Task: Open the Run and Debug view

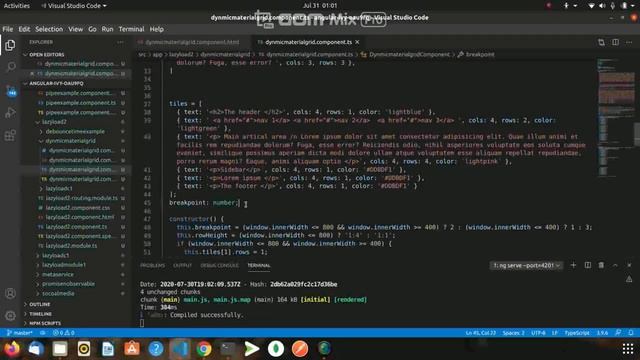Action: (x=10, y=113)
